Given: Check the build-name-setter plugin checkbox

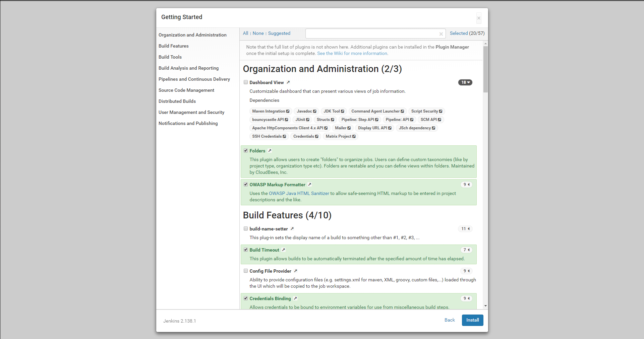Looking at the screenshot, I should click(x=246, y=228).
